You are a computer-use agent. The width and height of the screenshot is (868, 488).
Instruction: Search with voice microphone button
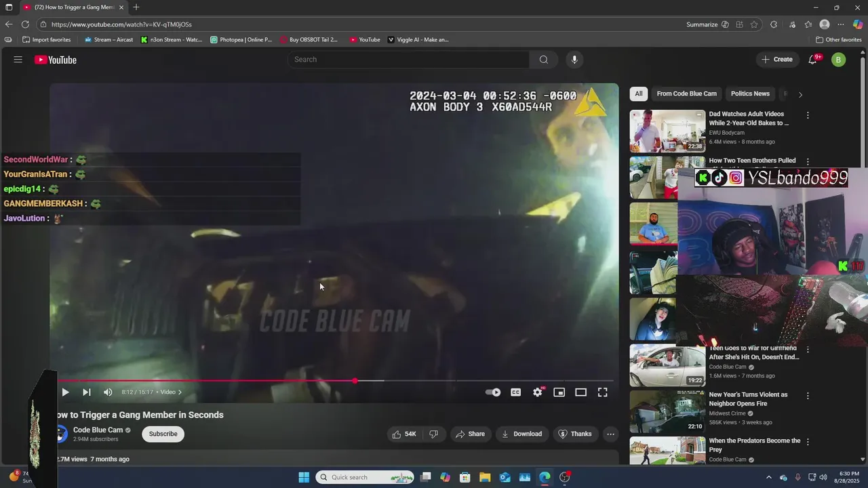[x=574, y=60]
